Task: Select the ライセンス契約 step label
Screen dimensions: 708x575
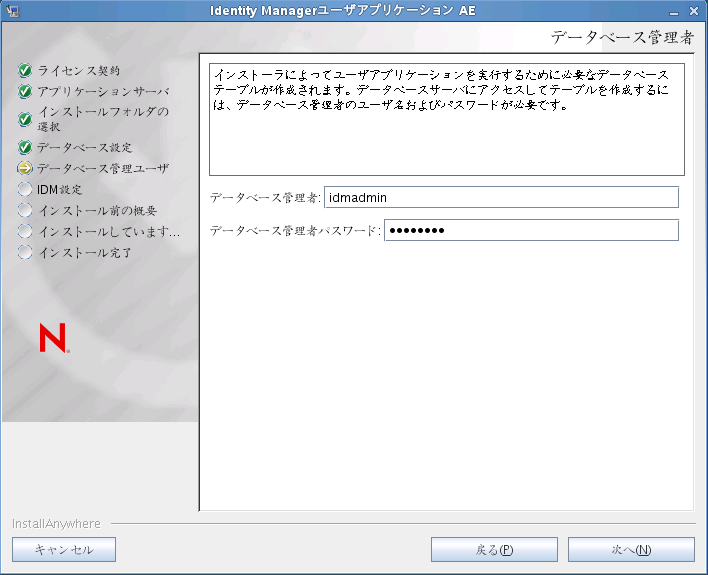Action: (x=79, y=70)
